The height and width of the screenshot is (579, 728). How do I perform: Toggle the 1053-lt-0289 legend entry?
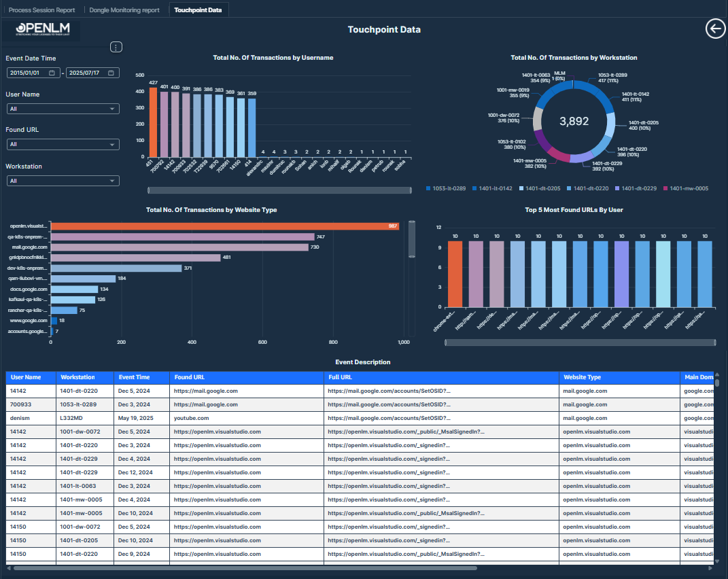449,188
